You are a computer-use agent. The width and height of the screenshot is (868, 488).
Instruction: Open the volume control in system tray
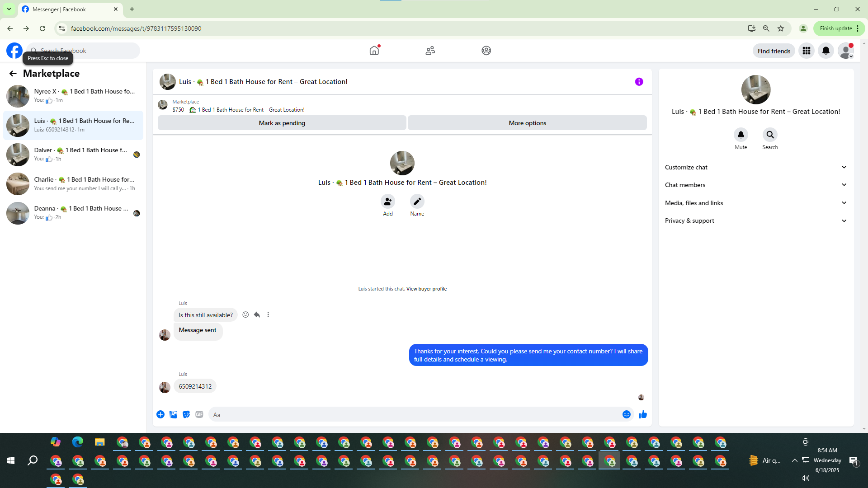[x=805, y=478]
